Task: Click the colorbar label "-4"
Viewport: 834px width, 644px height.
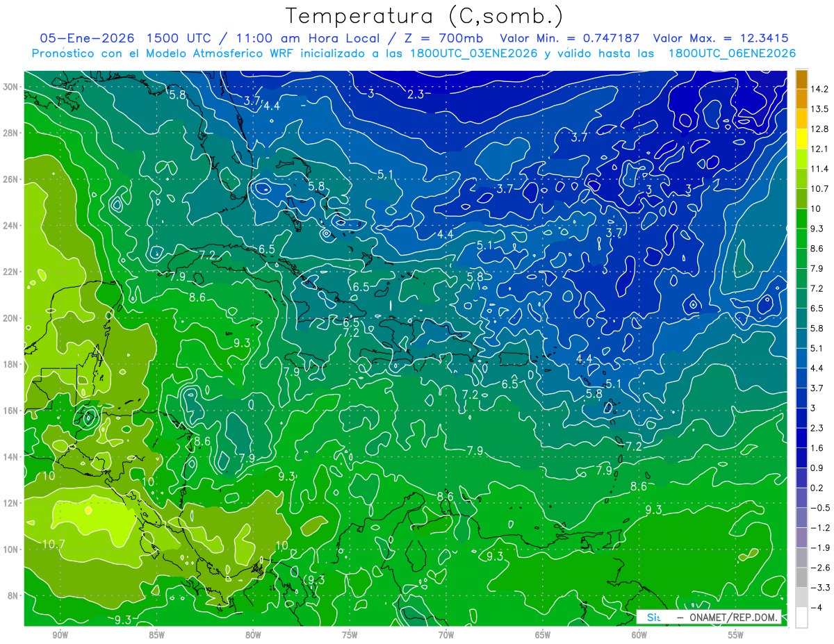Action: tap(816, 608)
